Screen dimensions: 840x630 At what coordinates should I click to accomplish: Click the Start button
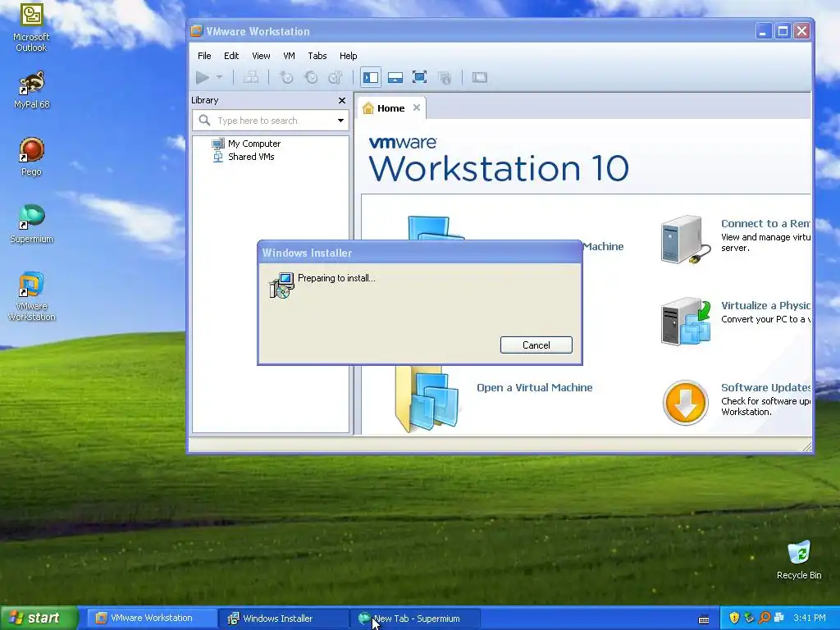tap(39, 618)
